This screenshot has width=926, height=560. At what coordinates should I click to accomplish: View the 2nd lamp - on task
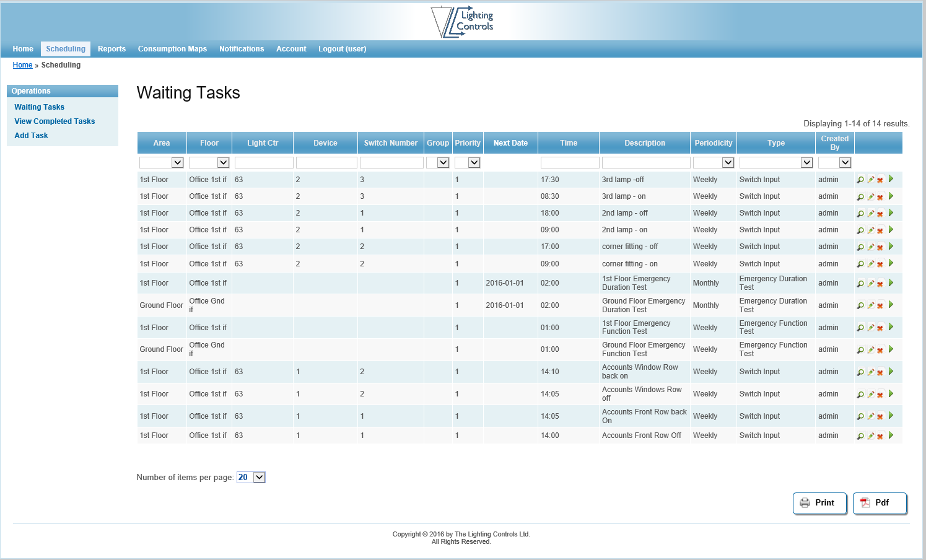click(860, 230)
